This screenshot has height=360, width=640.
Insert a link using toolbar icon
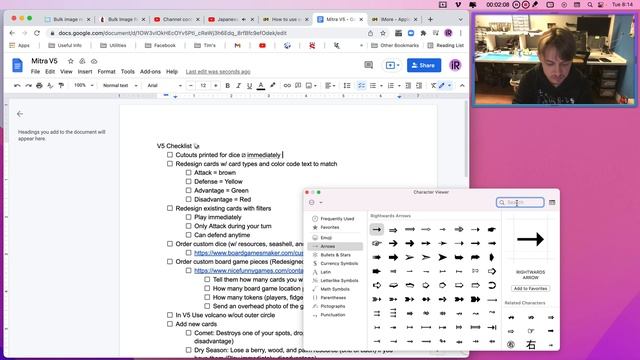pos(287,86)
